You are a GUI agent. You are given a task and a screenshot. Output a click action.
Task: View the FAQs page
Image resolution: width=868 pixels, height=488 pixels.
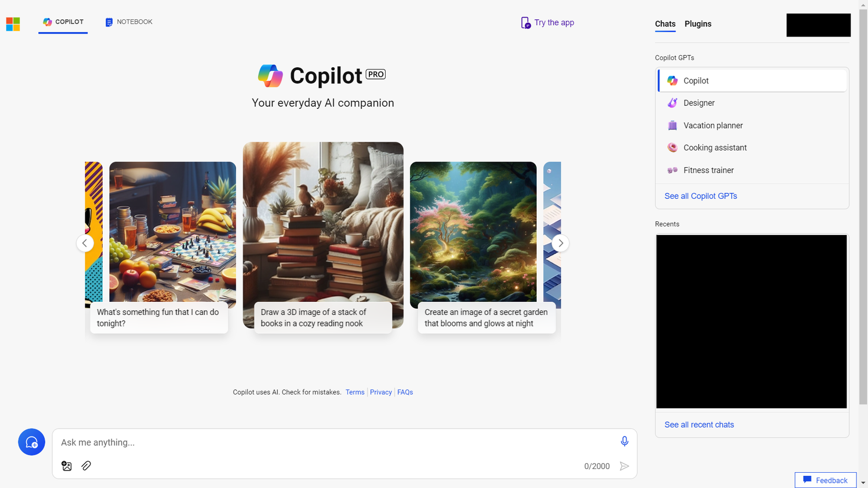point(405,392)
